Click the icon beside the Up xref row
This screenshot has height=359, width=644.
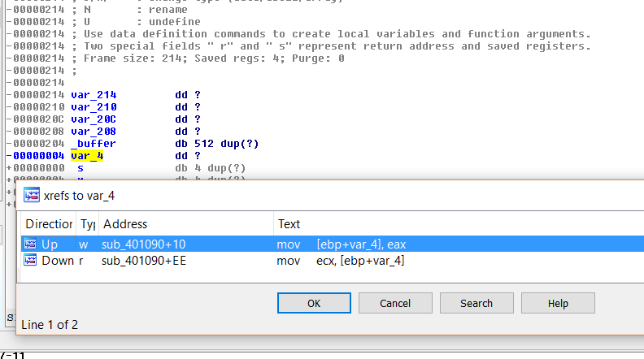pos(30,244)
